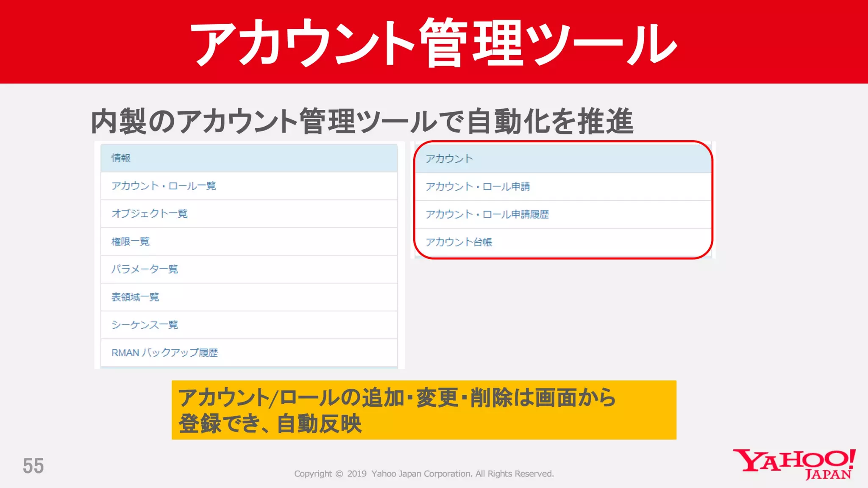Click the yellow note about 自動反映
The image size is (868, 488).
[424, 410]
